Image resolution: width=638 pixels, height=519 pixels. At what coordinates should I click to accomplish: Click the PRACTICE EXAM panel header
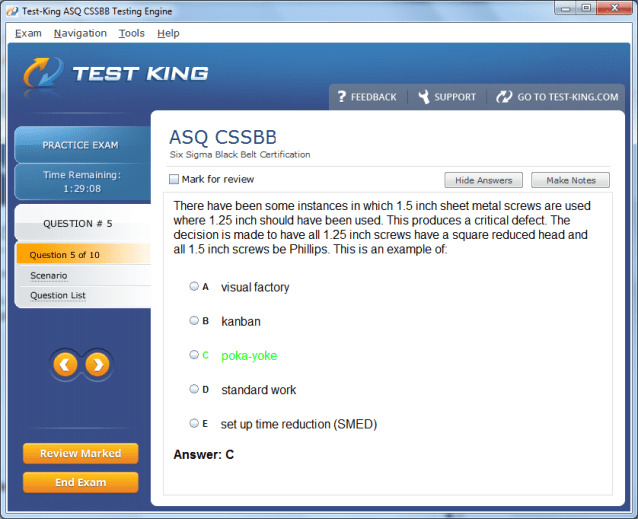point(83,145)
